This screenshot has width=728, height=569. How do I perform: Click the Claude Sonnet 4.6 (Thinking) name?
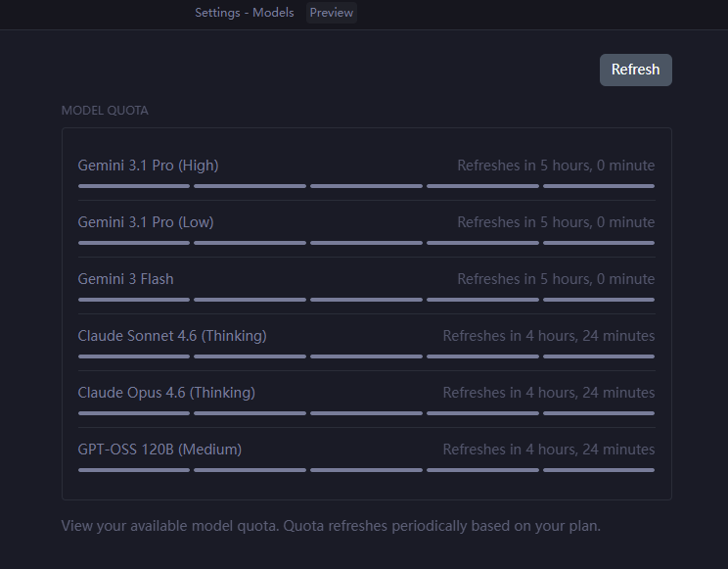tap(172, 336)
